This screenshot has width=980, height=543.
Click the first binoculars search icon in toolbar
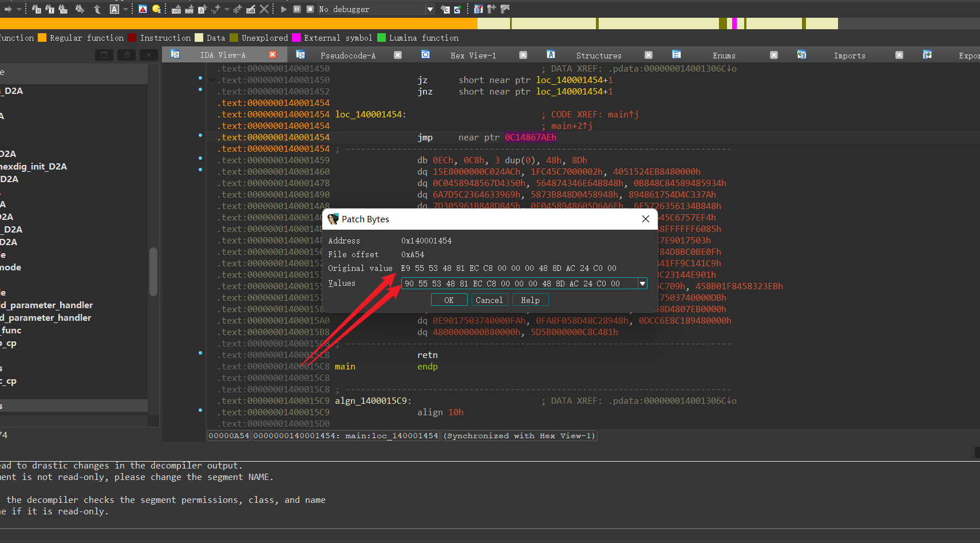[37, 9]
